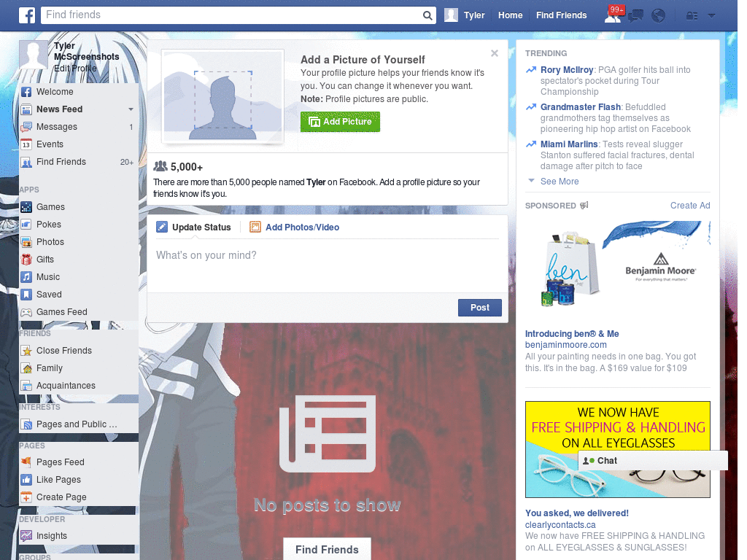Screen dimensions: 747x560
Task: Click the Edit Profile link
Action: [75, 68]
